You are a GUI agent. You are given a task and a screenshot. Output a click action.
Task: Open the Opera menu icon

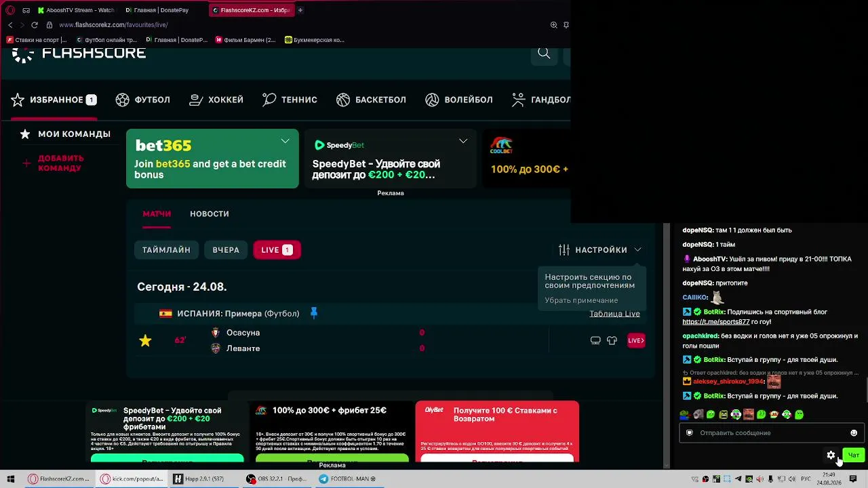[x=10, y=10]
